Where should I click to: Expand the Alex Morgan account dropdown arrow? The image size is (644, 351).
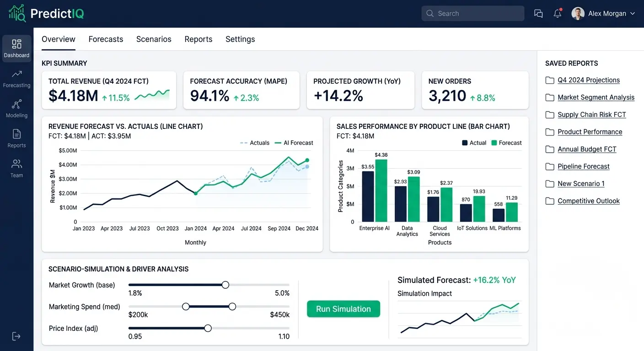(633, 14)
